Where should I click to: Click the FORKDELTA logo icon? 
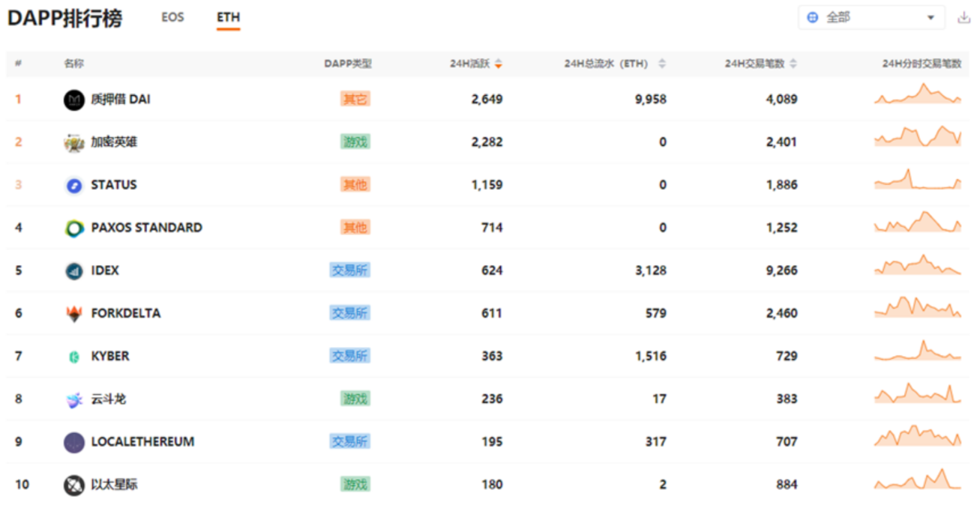pyautogui.click(x=74, y=314)
